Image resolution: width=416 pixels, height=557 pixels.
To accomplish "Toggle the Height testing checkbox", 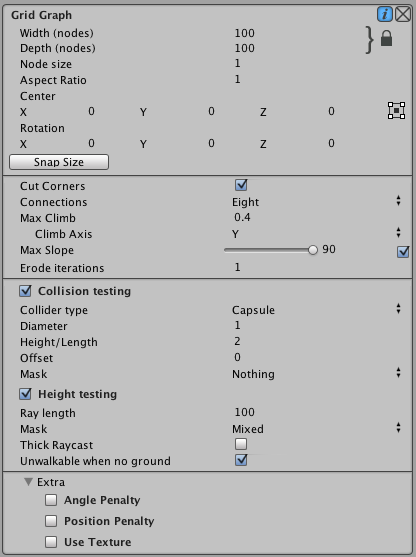I will (x=26, y=394).
